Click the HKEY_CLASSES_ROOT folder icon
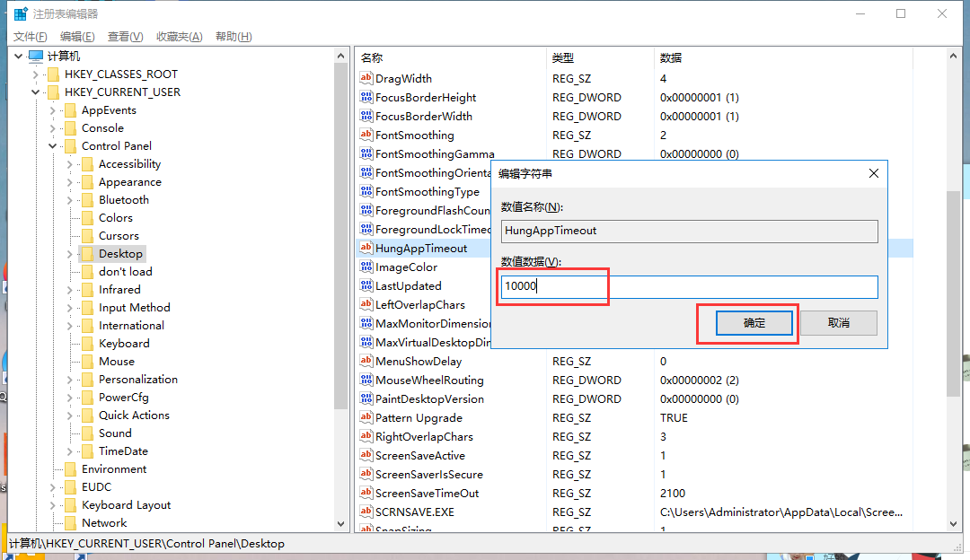Image resolution: width=970 pixels, height=560 pixels. pos(53,74)
